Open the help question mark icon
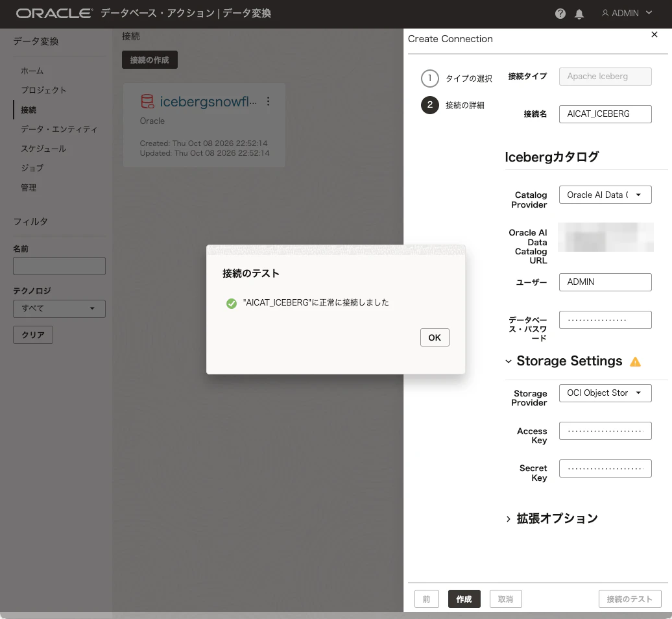 click(x=560, y=14)
